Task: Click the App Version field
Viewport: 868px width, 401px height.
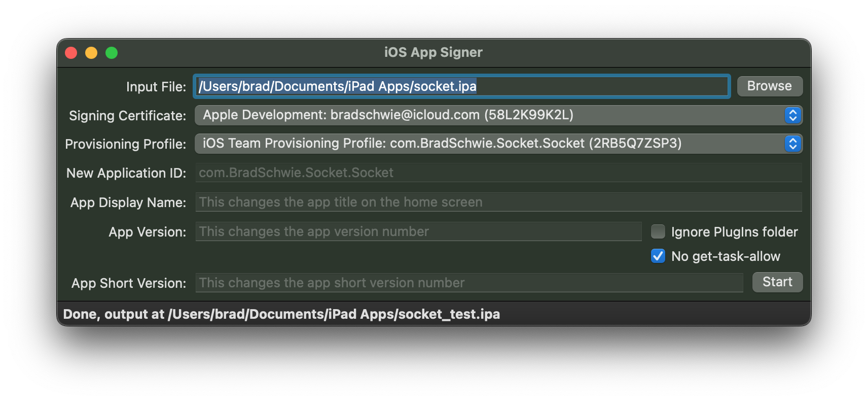Action: pos(418,231)
